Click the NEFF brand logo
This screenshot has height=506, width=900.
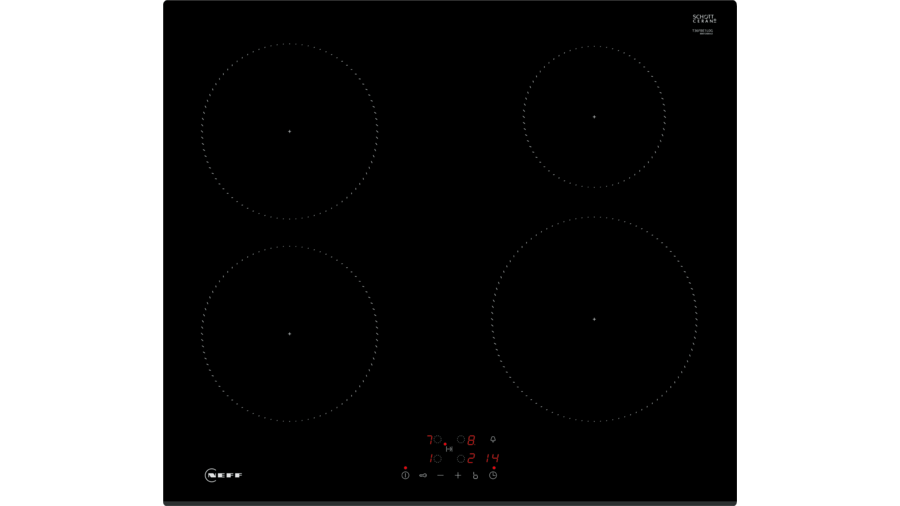[x=224, y=476]
